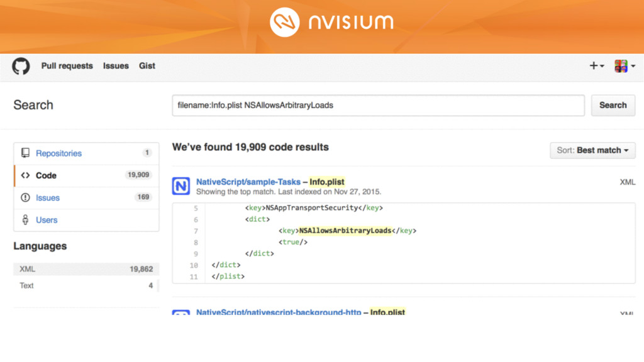
Task: Open the plus create-new dropdown
Action: click(x=596, y=65)
